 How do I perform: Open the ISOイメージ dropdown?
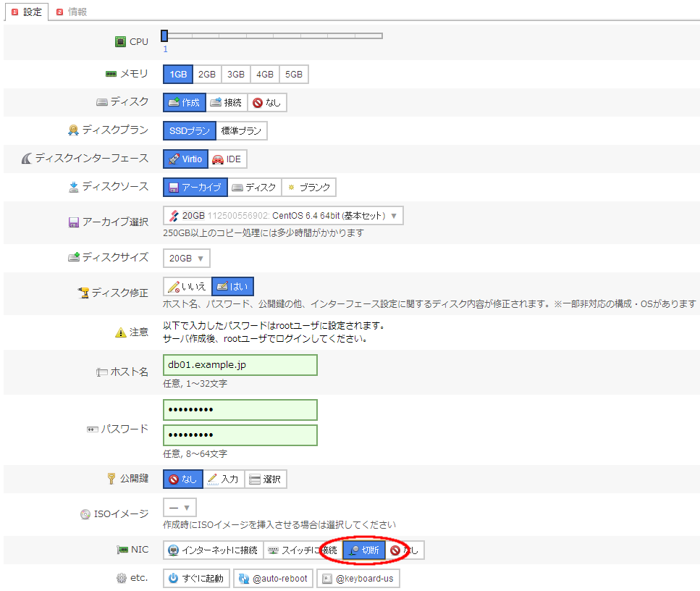[x=180, y=508]
